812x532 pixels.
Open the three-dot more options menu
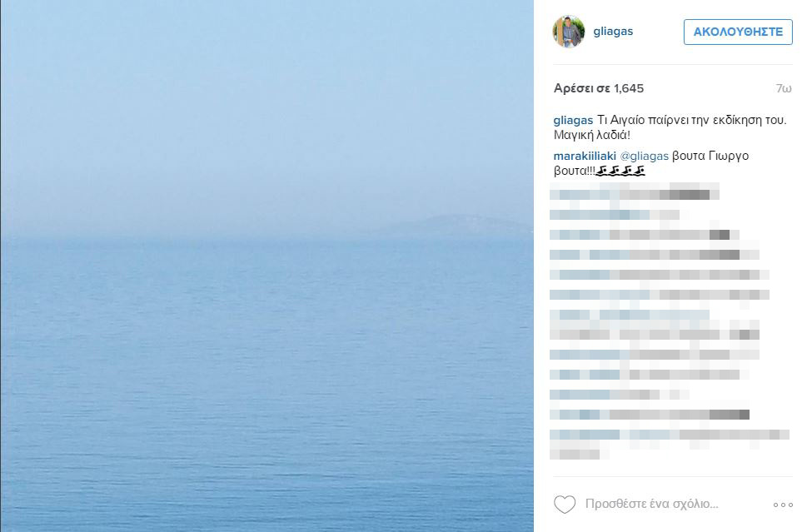(783, 505)
